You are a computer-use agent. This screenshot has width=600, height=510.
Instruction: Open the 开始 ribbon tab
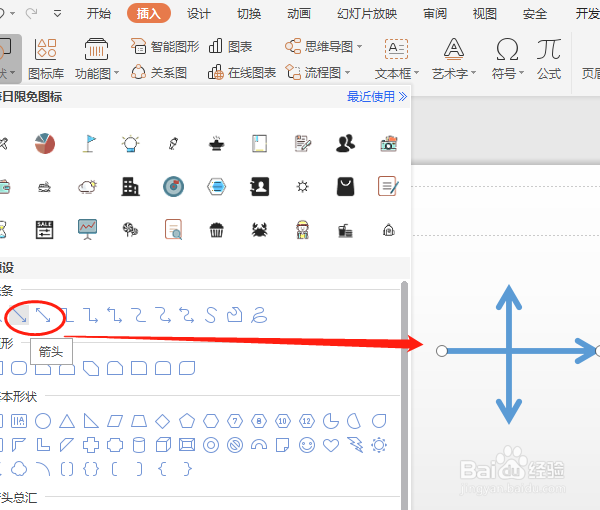(98, 14)
